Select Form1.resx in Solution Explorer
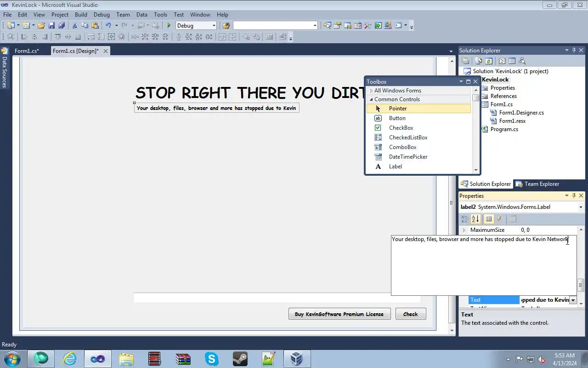Image resolution: width=588 pixels, height=368 pixels. (512, 121)
